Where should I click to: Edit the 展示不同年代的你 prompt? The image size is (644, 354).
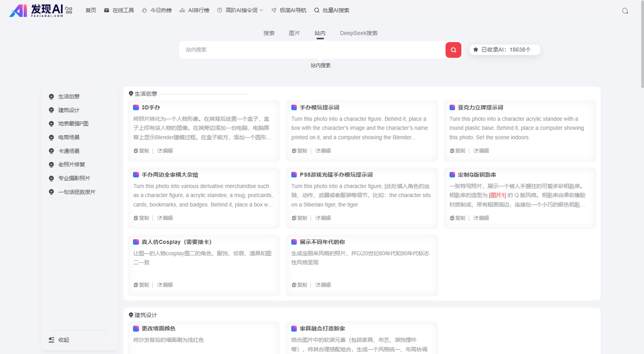pyautogui.click(x=323, y=285)
